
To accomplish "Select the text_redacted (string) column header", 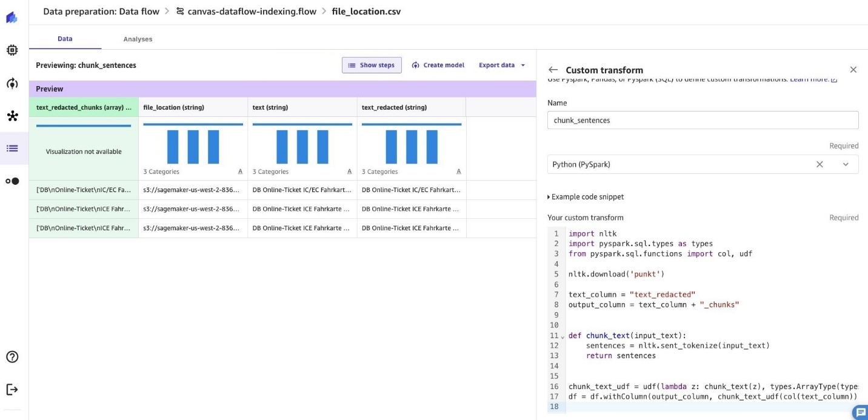I will click(412, 107).
